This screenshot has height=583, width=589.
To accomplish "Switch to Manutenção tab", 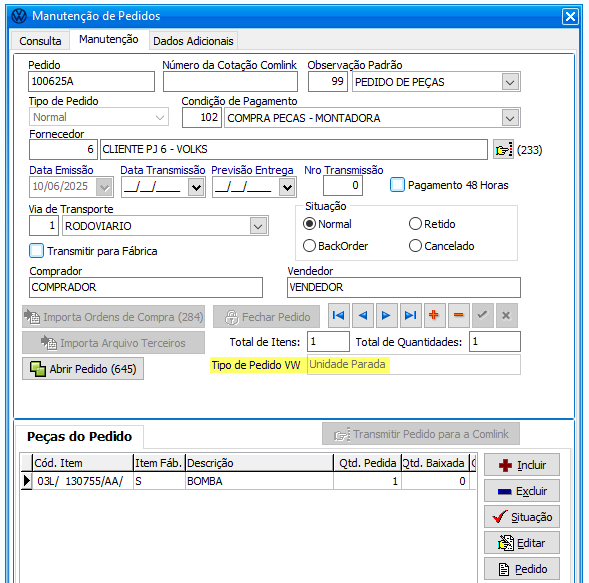I will (109, 39).
